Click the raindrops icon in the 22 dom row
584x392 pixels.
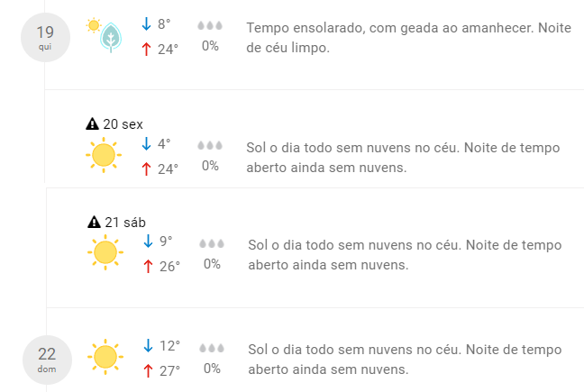tap(211, 347)
